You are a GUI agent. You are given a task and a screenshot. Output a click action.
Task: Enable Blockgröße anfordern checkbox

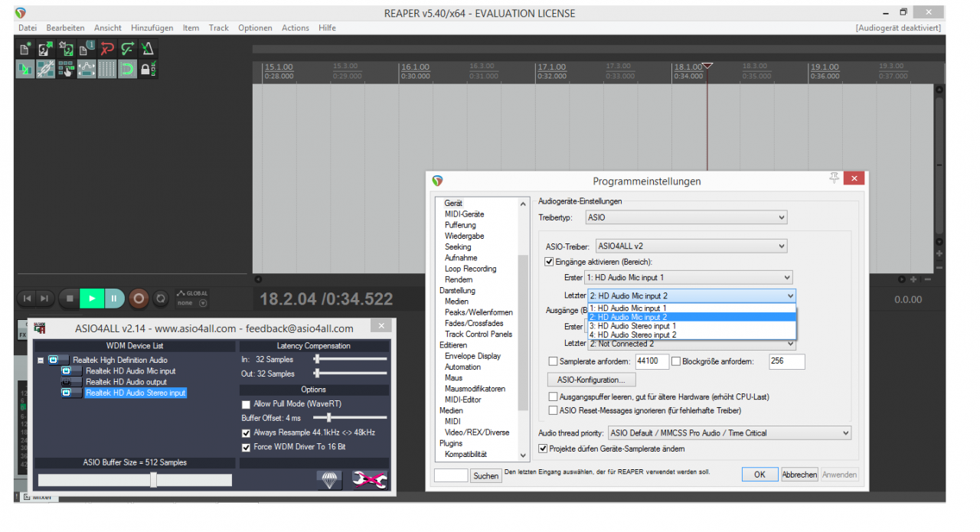[x=676, y=361]
